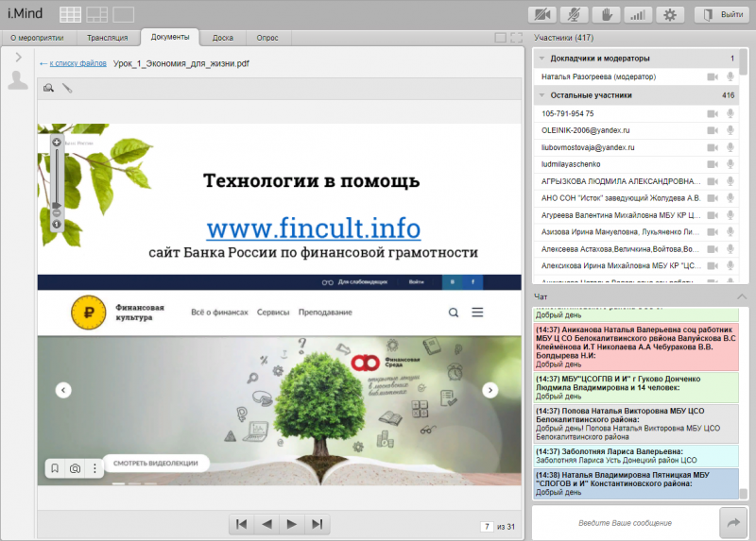This screenshot has height=541, width=756.
Task: Jump to the last document page
Action: [x=318, y=524]
